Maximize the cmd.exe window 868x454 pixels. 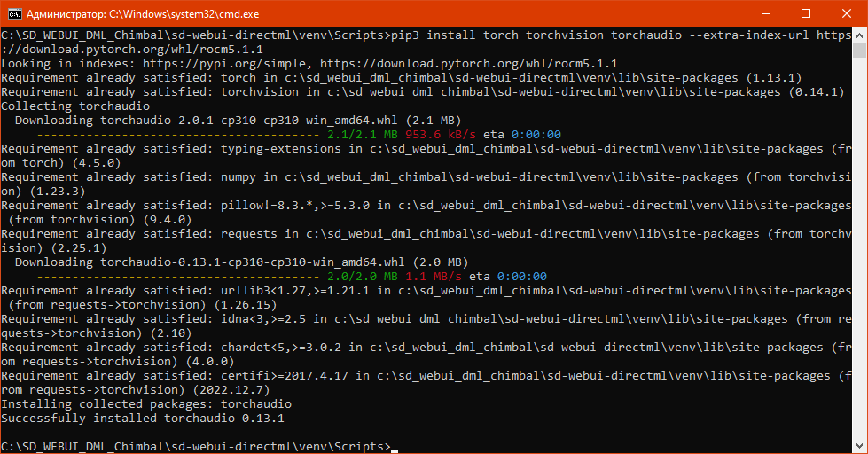coord(806,14)
